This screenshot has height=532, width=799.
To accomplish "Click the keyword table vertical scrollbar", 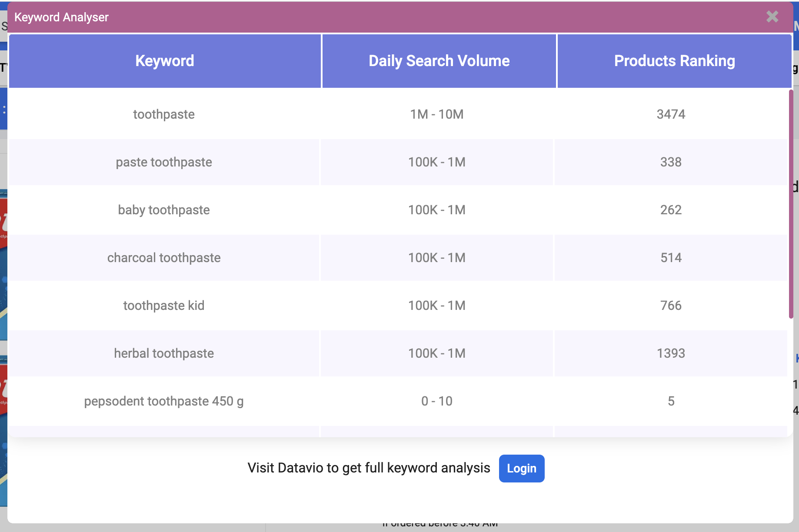I will click(x=791, y=204).
